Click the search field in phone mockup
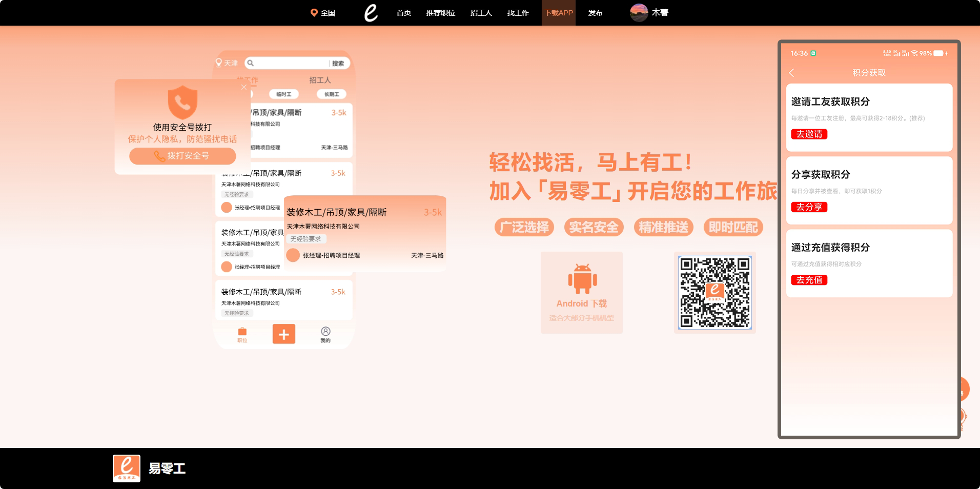The image size is (980, 489). point(297,63)
